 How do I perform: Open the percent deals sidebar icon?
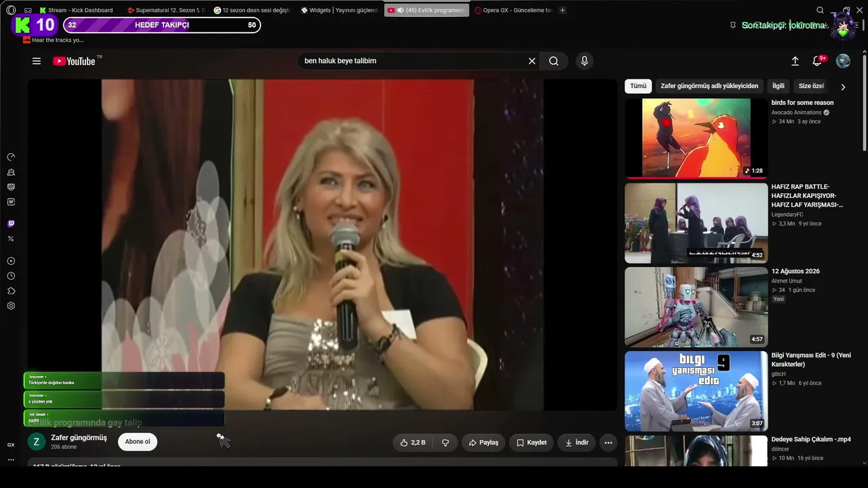pos(11,239)
